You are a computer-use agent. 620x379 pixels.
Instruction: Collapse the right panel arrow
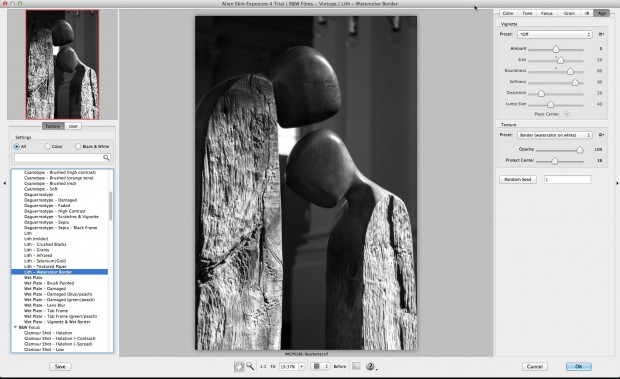tap(617, 183)
